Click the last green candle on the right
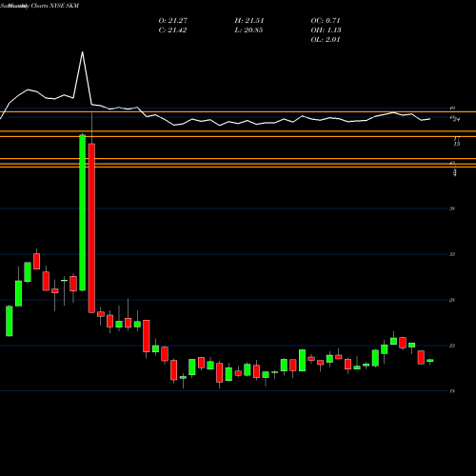The width and height of the screenshot is (476, 476). pyautogui.click(x=430, y=361)
